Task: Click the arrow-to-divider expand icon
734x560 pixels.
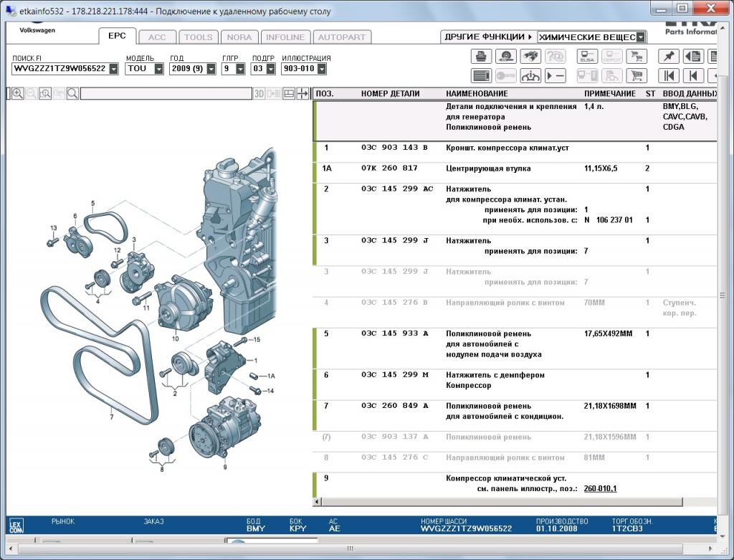Action: (x=303, y=94)
